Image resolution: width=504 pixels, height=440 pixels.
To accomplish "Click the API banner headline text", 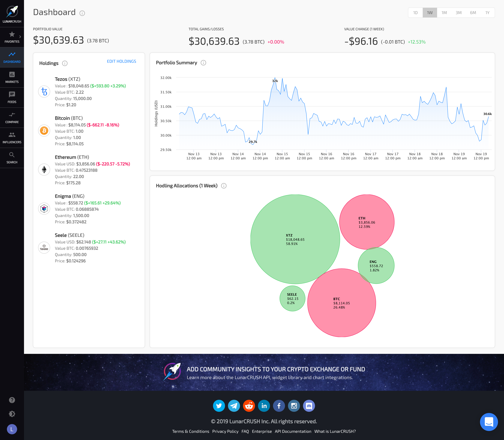I will [276, 369].
